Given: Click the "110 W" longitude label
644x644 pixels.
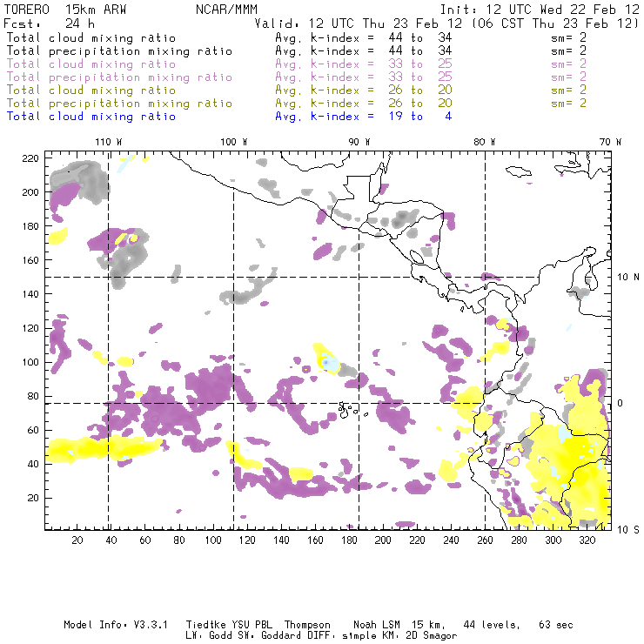Looking at the screenshot, I should [109, 142].
